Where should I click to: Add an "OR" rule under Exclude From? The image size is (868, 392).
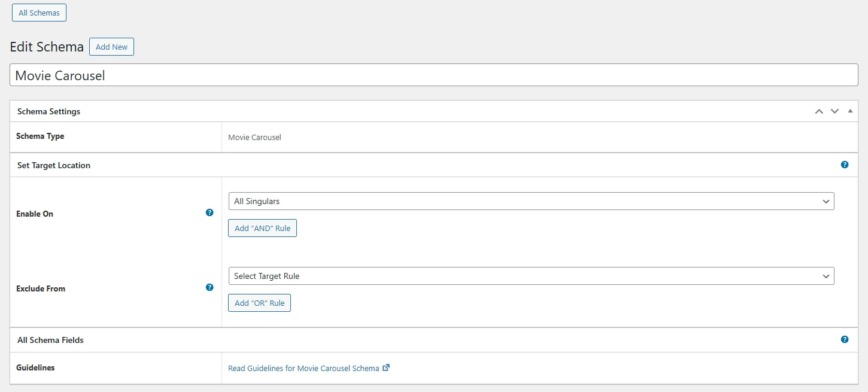tap(259, 303)
